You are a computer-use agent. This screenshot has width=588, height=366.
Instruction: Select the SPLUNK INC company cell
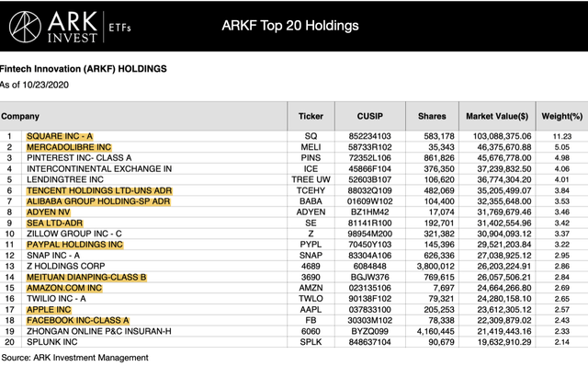[52, 342]
